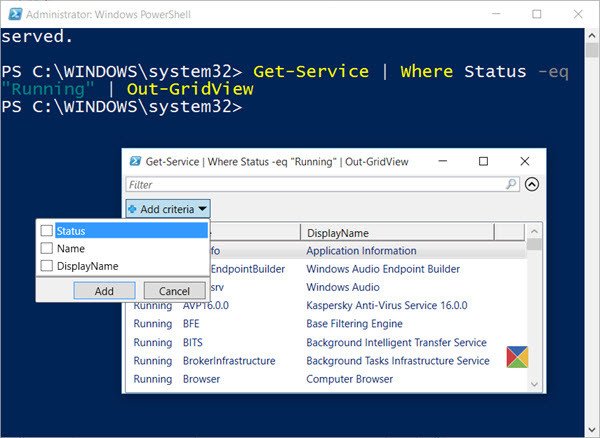
Task: Close the Out-GridView window
Action: (525, 161)
